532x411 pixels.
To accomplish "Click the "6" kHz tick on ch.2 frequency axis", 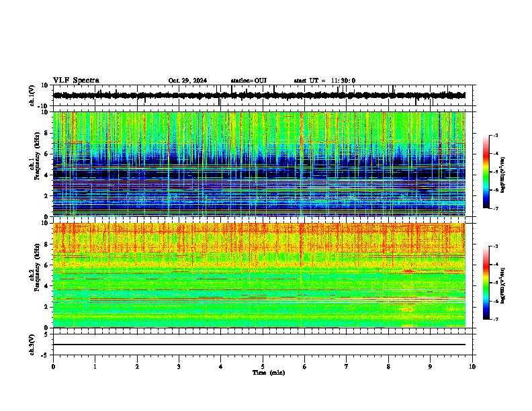I will [47, 265].
